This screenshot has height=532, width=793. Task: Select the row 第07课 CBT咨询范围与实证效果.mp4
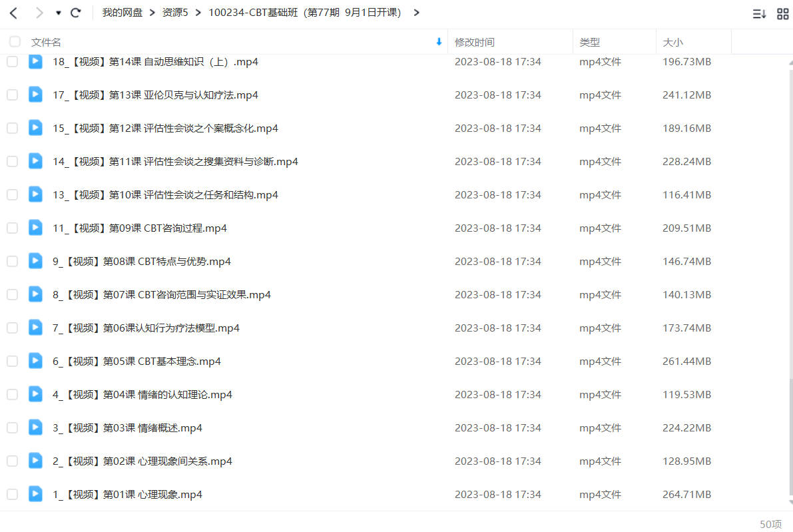[x=394, y=294]
